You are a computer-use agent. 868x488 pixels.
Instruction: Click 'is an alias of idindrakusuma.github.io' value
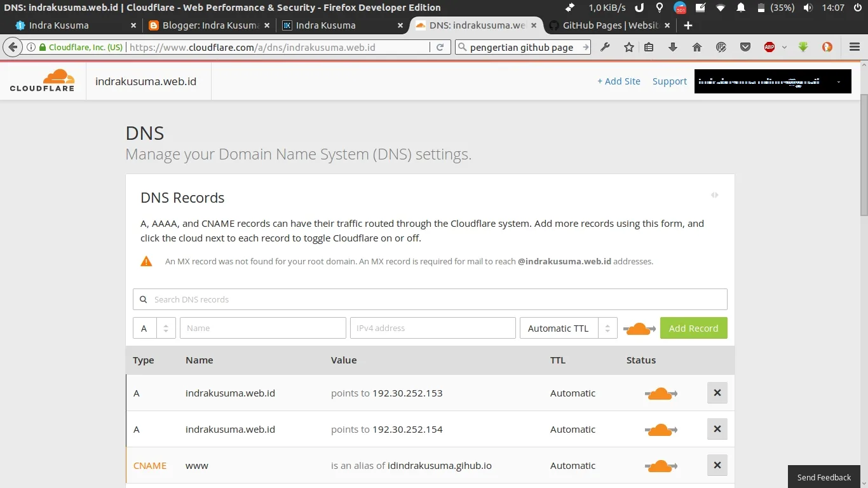tap(411, 466)
